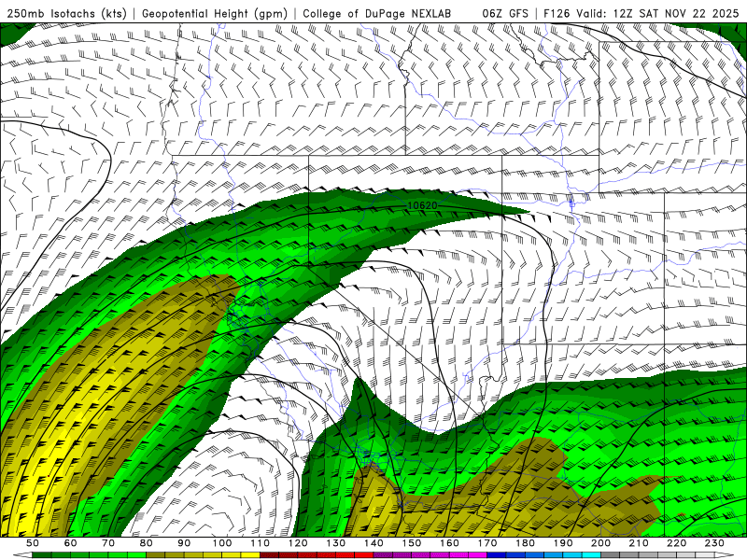Click the 120 label on the color scale
The width and height of the screenshot is (747, 560).
click(x=298, y=543)
